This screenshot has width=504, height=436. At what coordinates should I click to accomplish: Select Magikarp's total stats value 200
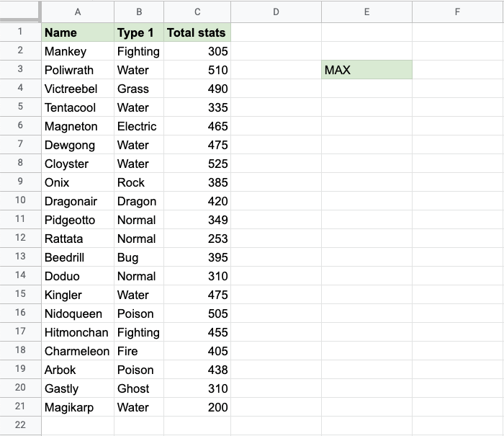[197, 407]
